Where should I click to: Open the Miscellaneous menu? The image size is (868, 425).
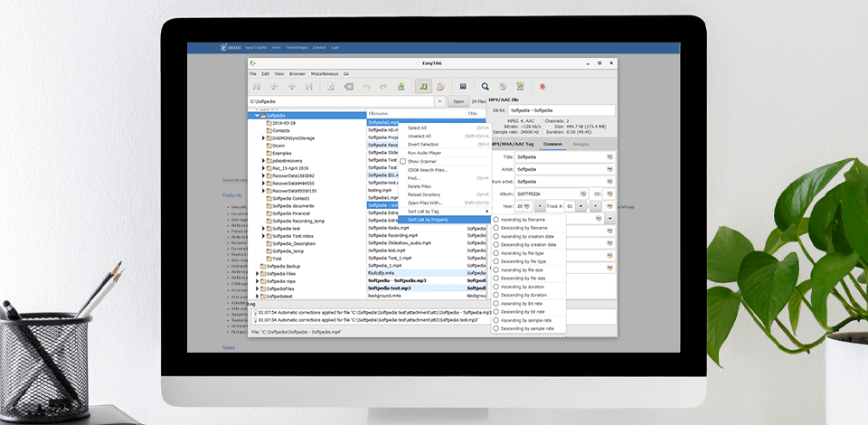pos(325,73)
